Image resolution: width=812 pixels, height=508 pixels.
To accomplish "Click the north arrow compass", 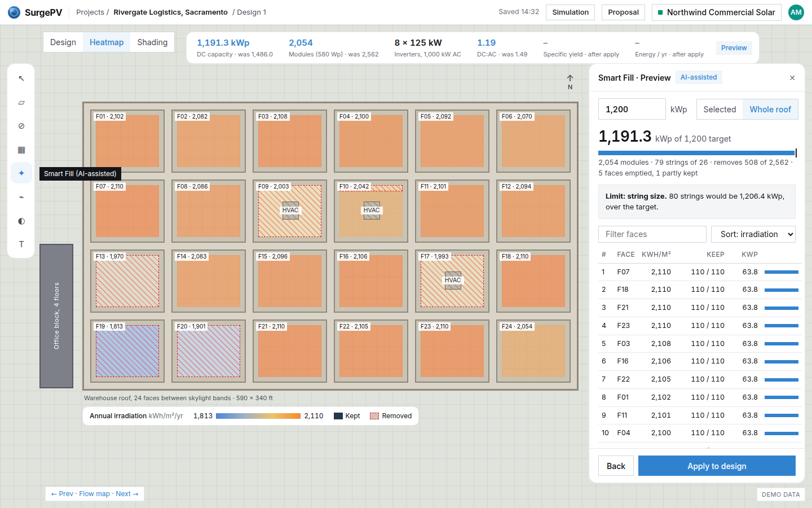I will click(x=570, y=82).
